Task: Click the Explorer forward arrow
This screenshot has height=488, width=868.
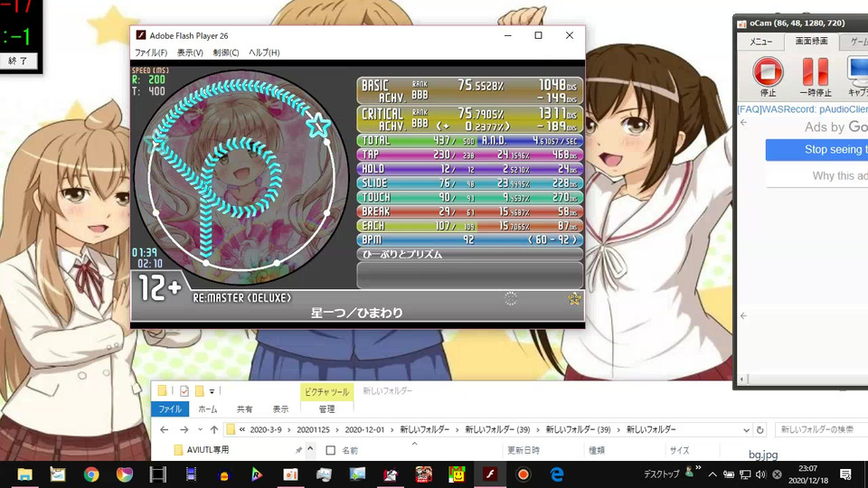Action: [x=184, y=429]
